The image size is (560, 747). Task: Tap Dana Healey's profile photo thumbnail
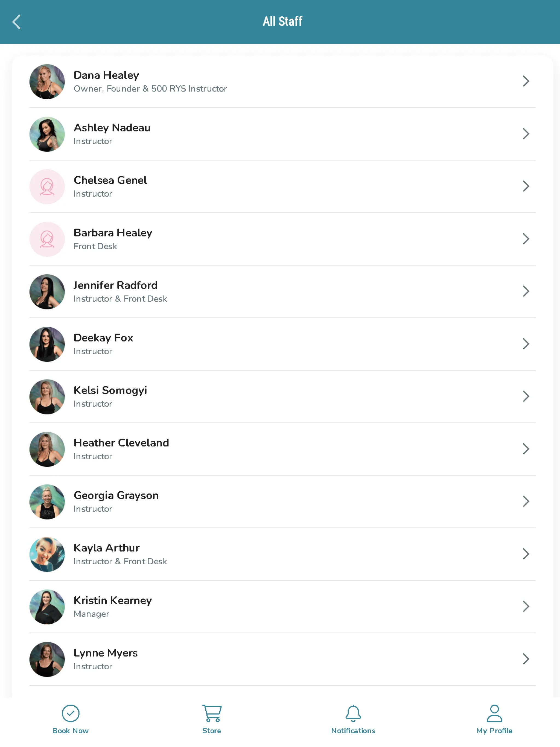click(47, 81)
